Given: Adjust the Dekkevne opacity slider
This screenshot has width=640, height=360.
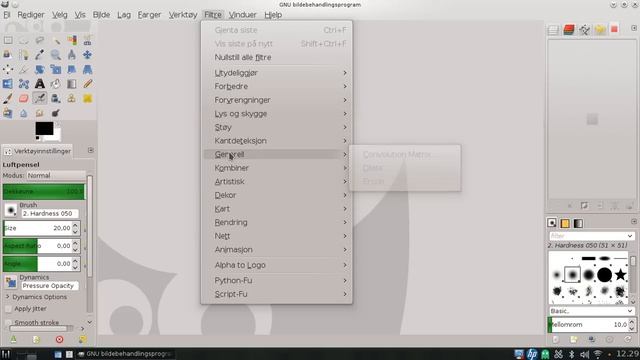Looking at the screenshot, I should tap(44, 191).
